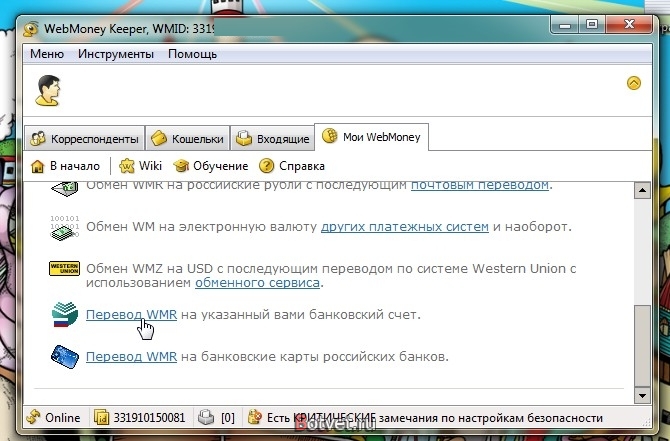The width and height of the screenshot is (670, 441).
Task: Click the Входящие tab inbox icon
Action: (244, 138)
